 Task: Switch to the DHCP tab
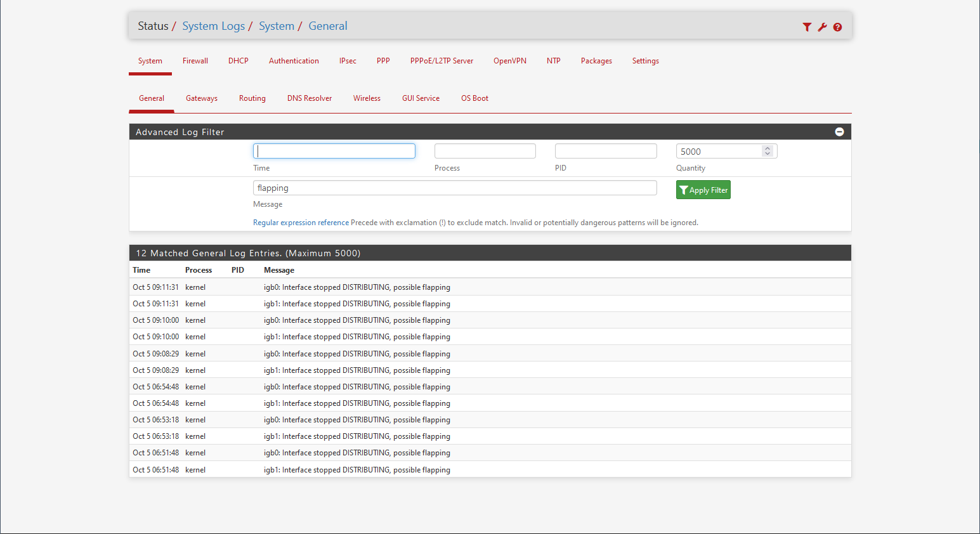pos(238,61)
